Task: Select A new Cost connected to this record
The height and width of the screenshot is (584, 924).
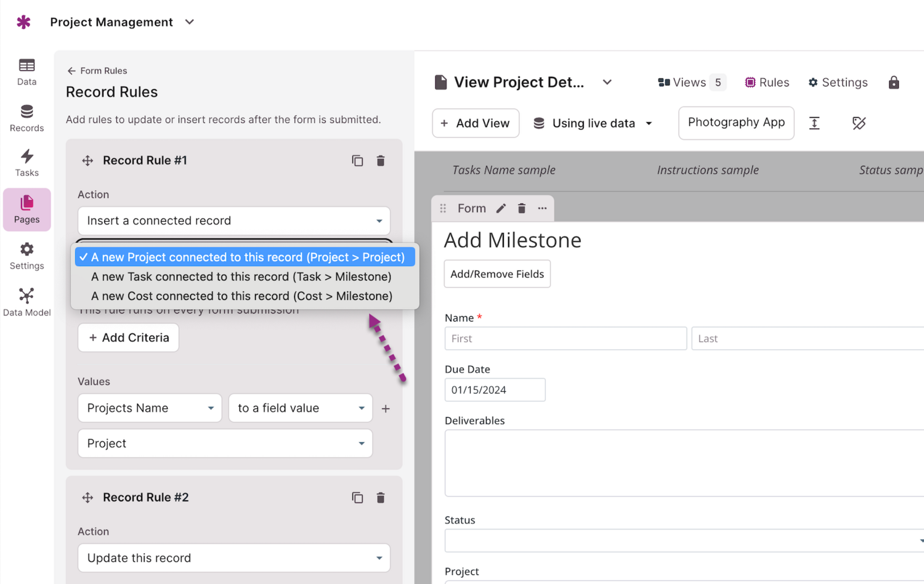Action: tap(241, 296)
